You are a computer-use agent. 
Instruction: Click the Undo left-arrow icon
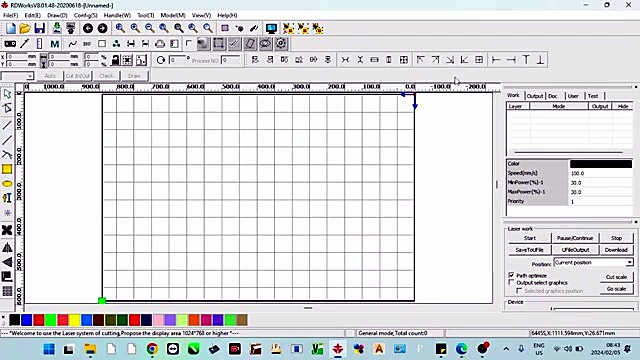(88, 28)
